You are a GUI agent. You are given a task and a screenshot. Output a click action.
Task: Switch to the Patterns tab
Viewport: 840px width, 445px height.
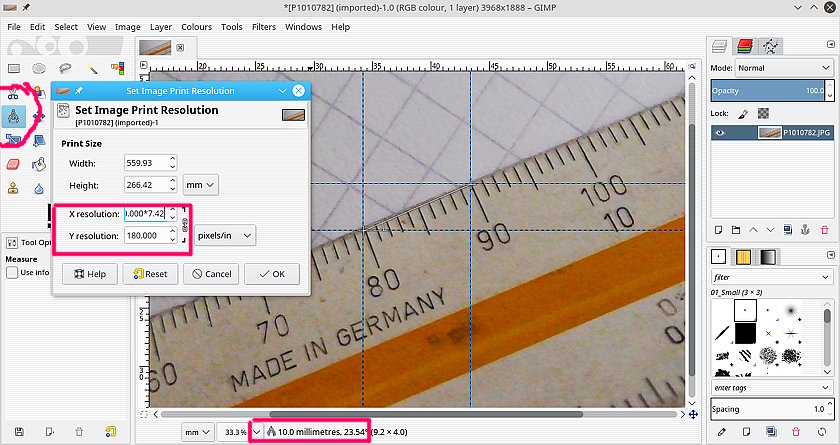click(x=743, y=257)
